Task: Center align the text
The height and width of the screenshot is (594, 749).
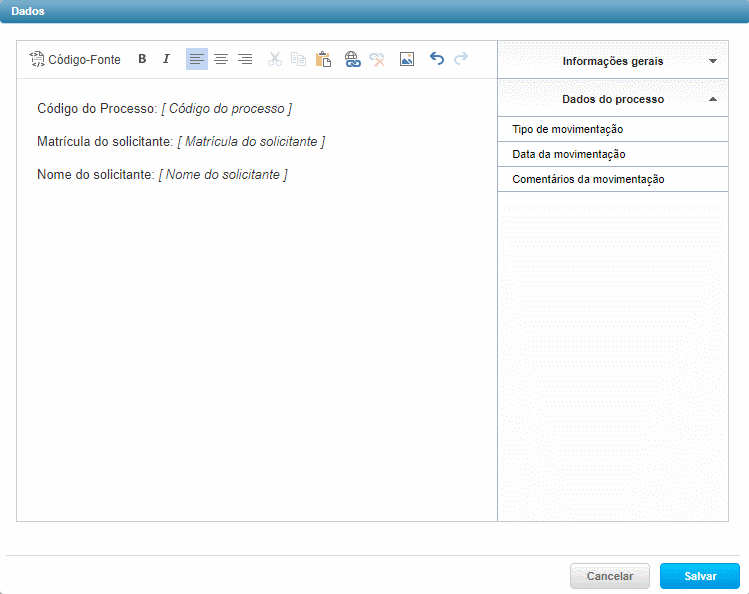Action: [221, 59]
